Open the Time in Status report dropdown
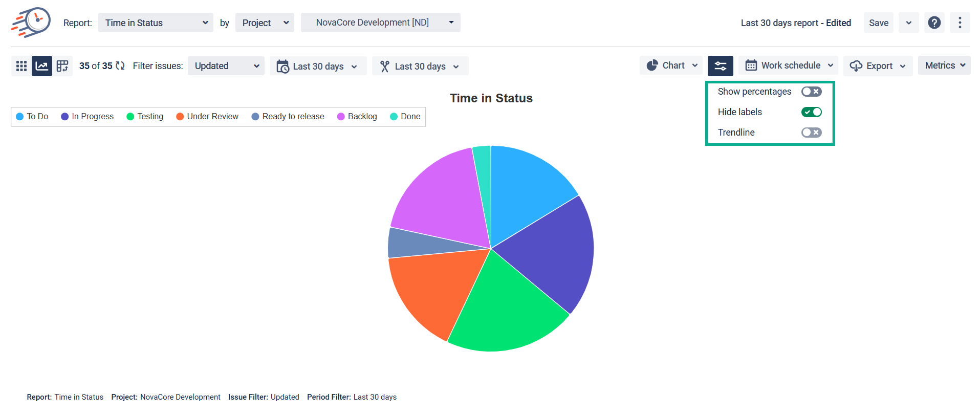The width and height of the screenshot is (980, 415). 156,23
